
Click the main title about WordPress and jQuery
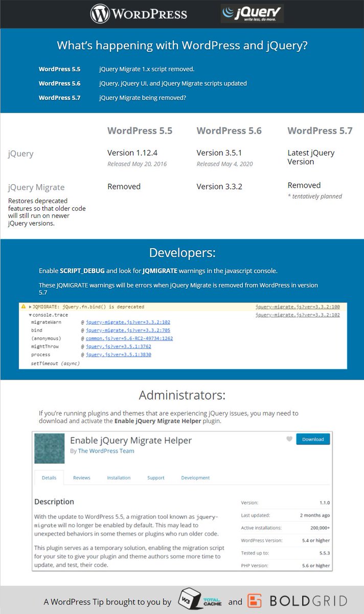coord(182,45)
